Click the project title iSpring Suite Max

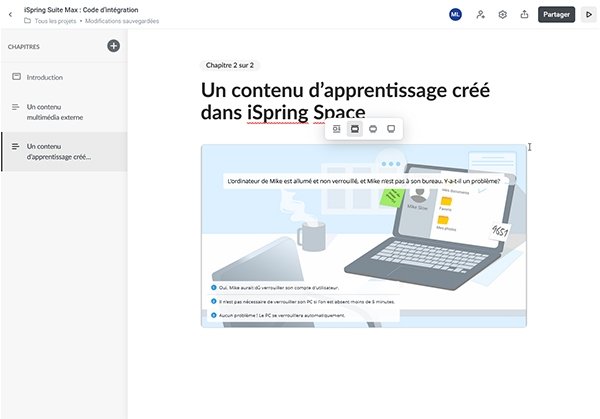[x=81, y=10]
